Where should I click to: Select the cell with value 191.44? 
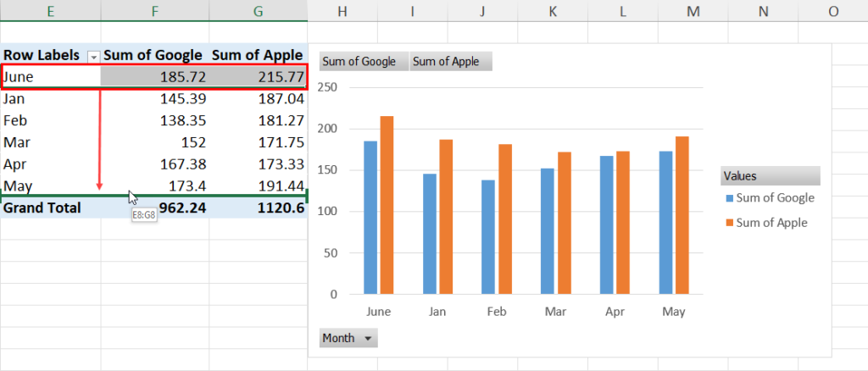pyautogui.click(x=258, y=185)
